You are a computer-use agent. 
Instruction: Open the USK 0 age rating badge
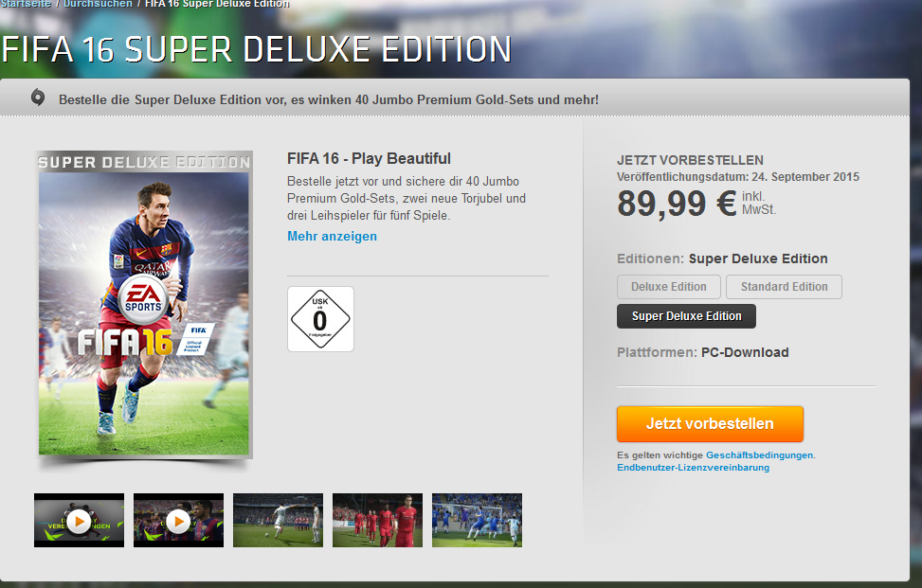[x=320, y=319]
